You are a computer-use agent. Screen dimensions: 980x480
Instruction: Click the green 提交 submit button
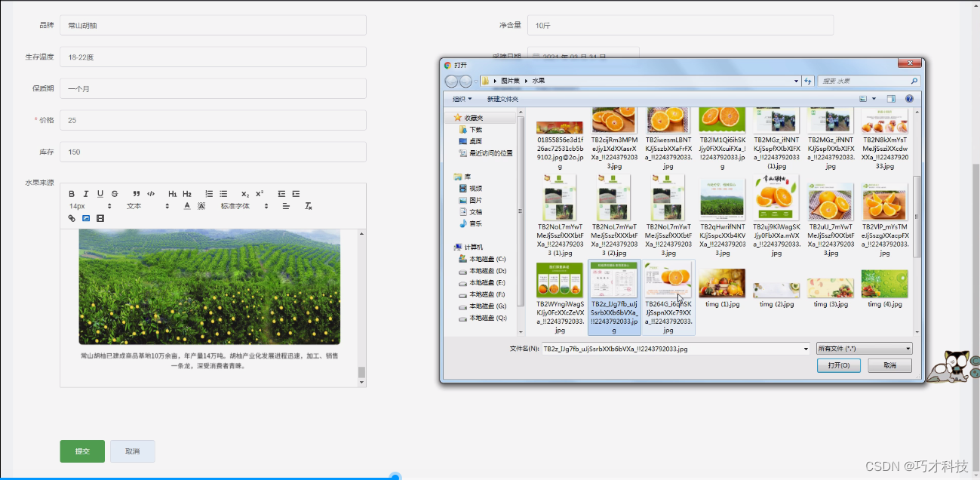pyautogui.click(x=81, y=451)
